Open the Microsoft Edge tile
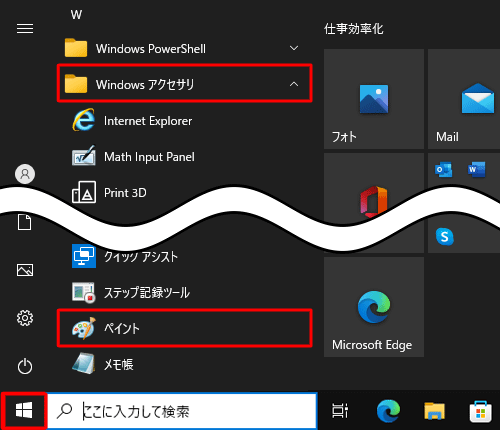The image size is (500, 430). (374, 307)
